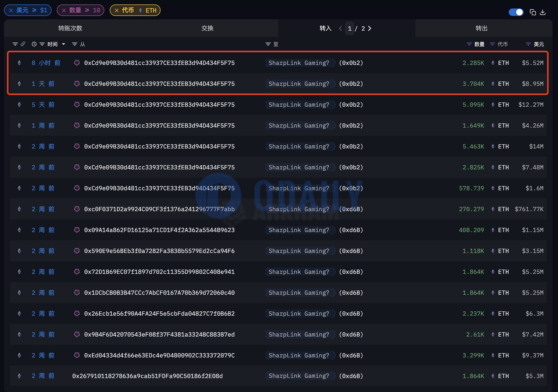Toggle the blue switch at top right
The height and width of the screenshot is (392, 558).
516,12
